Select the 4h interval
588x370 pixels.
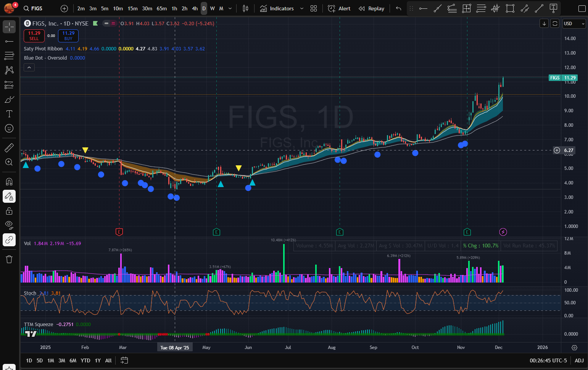click(x=195, y=8)
